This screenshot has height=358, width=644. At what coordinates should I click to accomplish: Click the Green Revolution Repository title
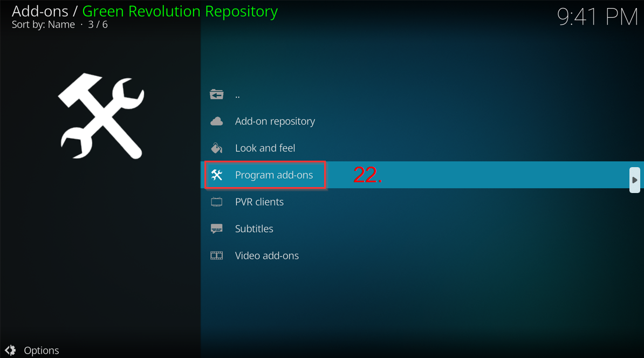click(x=180, y=11)
